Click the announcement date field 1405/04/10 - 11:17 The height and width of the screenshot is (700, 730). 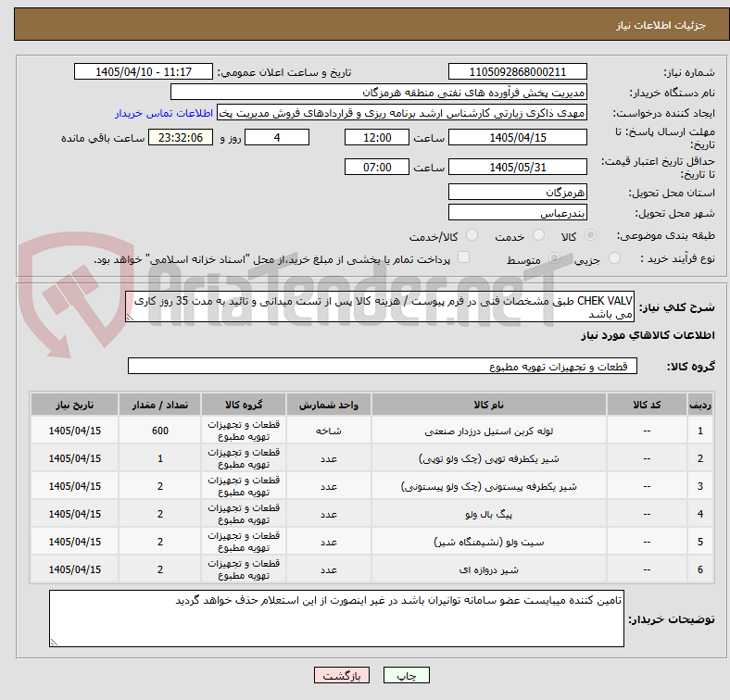coord(144,71)
